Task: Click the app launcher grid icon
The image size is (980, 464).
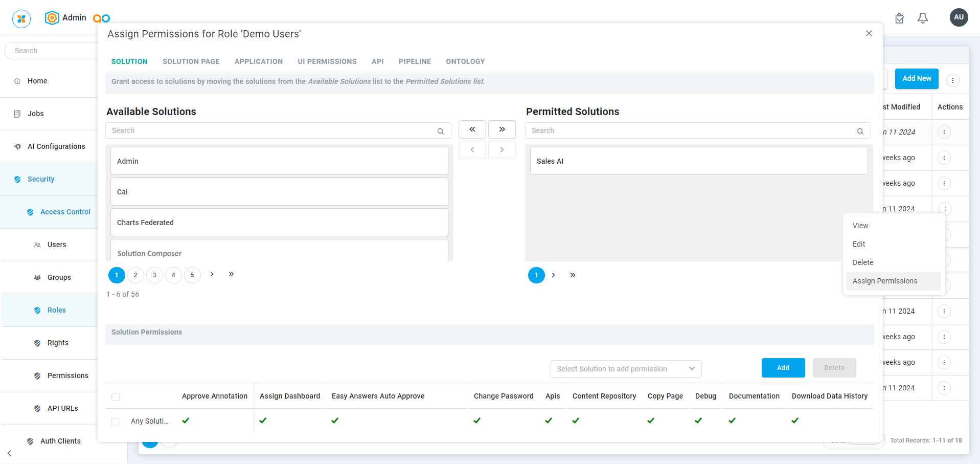Action: pyautogui.click(x=21, y=19)
